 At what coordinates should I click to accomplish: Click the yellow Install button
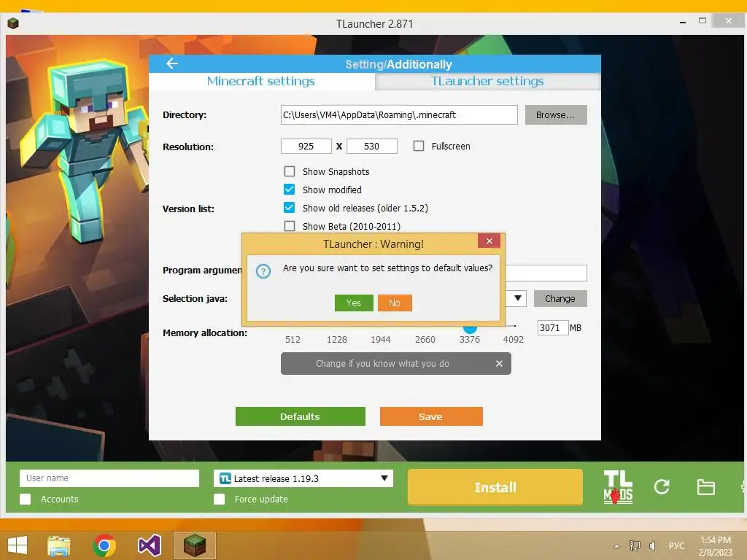tap(495, 486)
